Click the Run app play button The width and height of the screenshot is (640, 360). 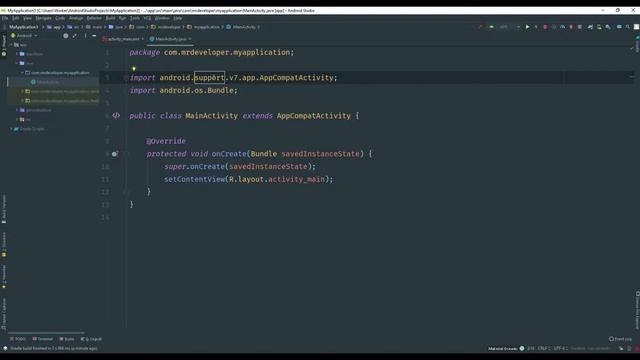point(527,27)
